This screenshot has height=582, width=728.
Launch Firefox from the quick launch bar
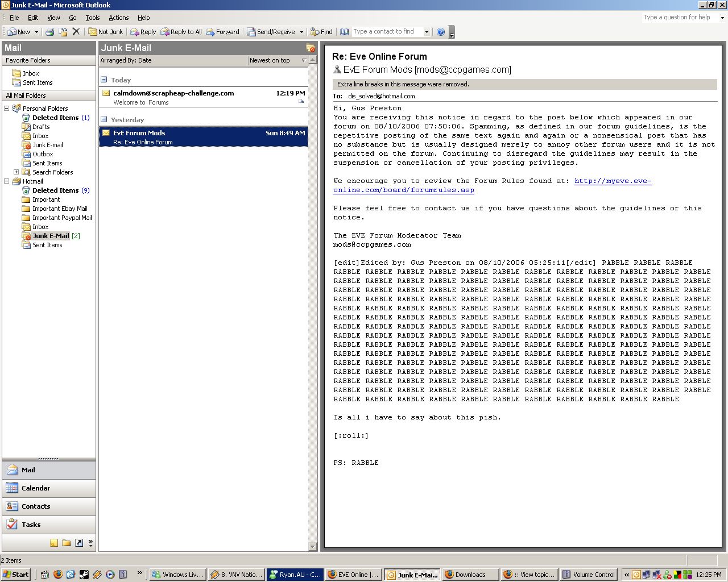57,575
